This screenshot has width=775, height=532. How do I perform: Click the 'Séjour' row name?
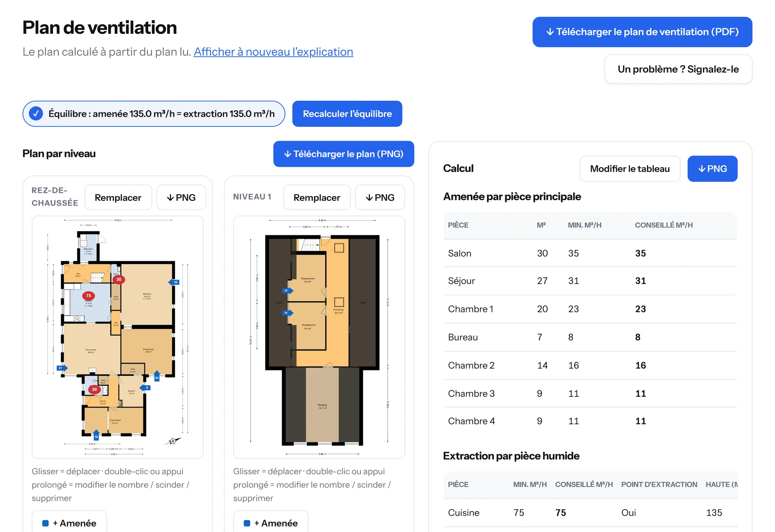pyautogui.click(x=461, y=281)
